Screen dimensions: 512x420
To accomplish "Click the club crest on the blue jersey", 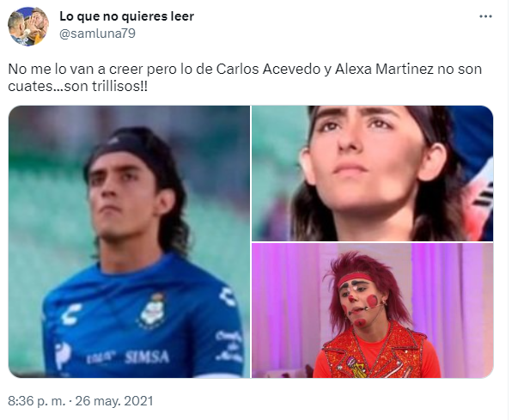I will click(152, 310).
